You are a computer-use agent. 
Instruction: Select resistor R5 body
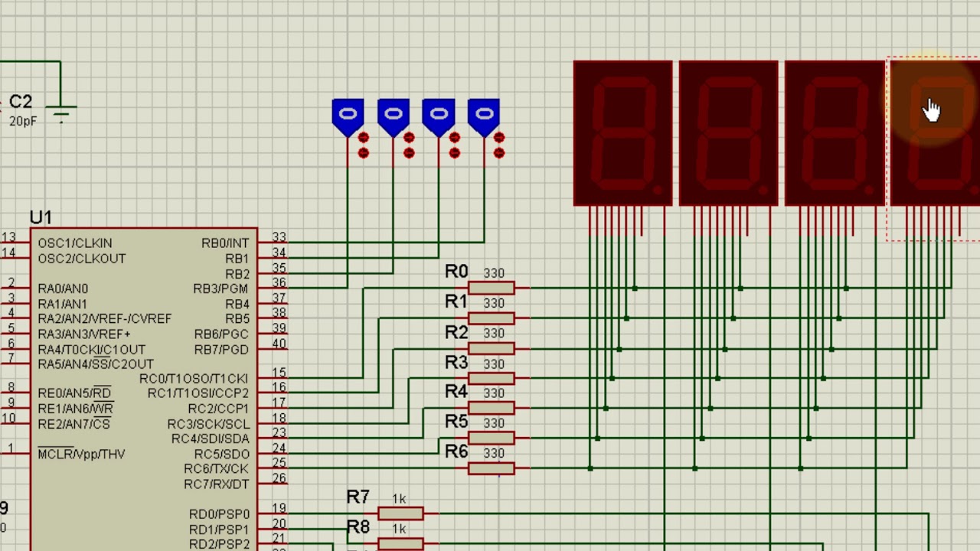pos(491,439)
